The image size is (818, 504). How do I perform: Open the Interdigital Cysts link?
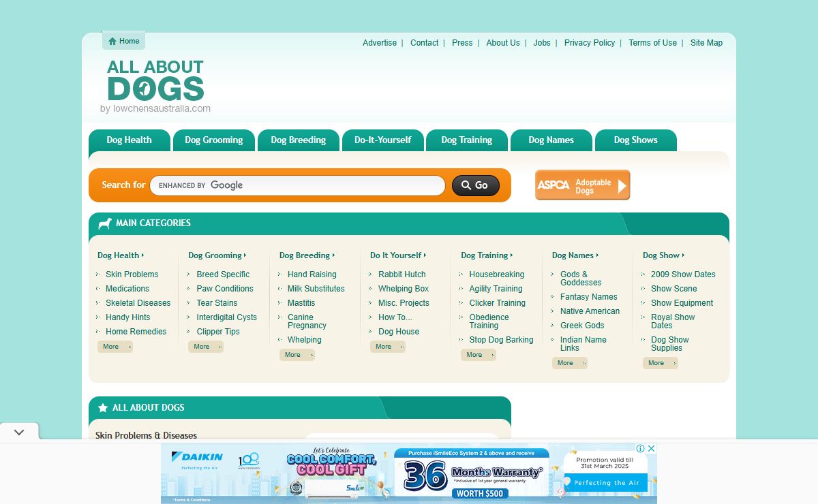(227, 317)
